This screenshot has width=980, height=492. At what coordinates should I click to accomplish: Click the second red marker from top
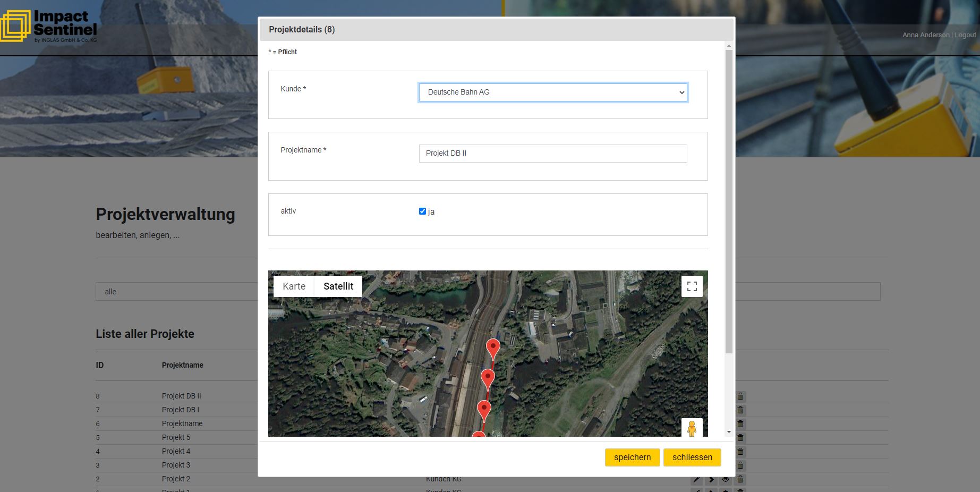click(487, 378)
